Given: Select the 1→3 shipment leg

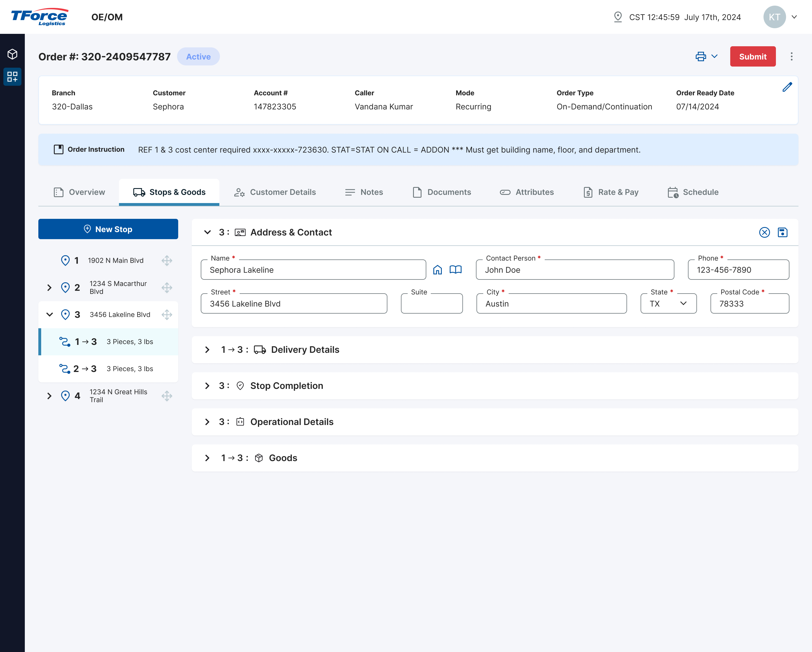Looking at the screenshot, I should point(109,342).
